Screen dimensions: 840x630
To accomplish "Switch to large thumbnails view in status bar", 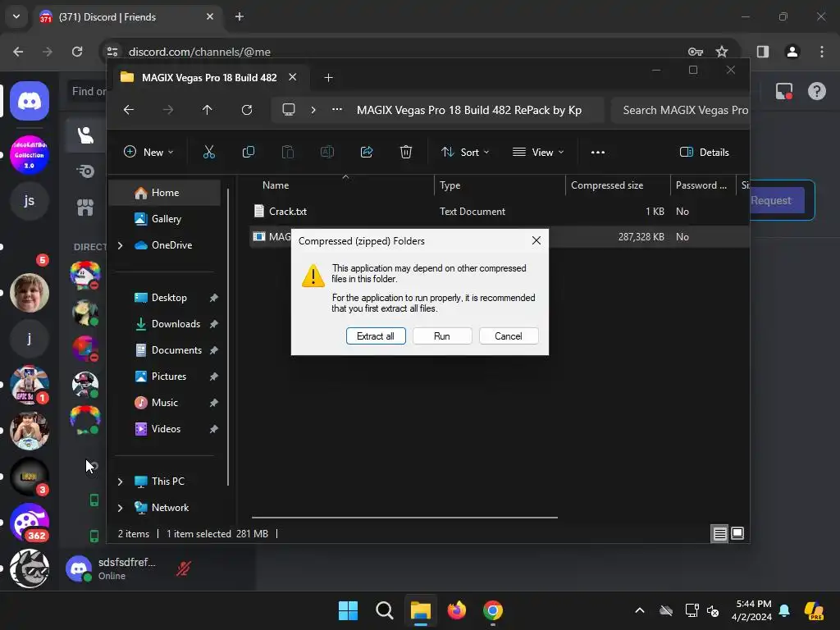I will [737, 533].
